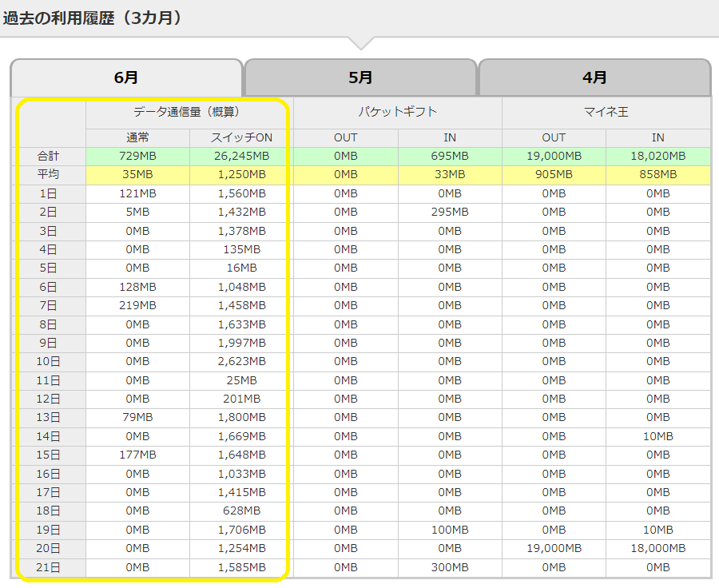Image resolution: width=719 pixels, height=588 pixels.
Task: Select the 26,245MB total cell
Action: coord(241,156)
